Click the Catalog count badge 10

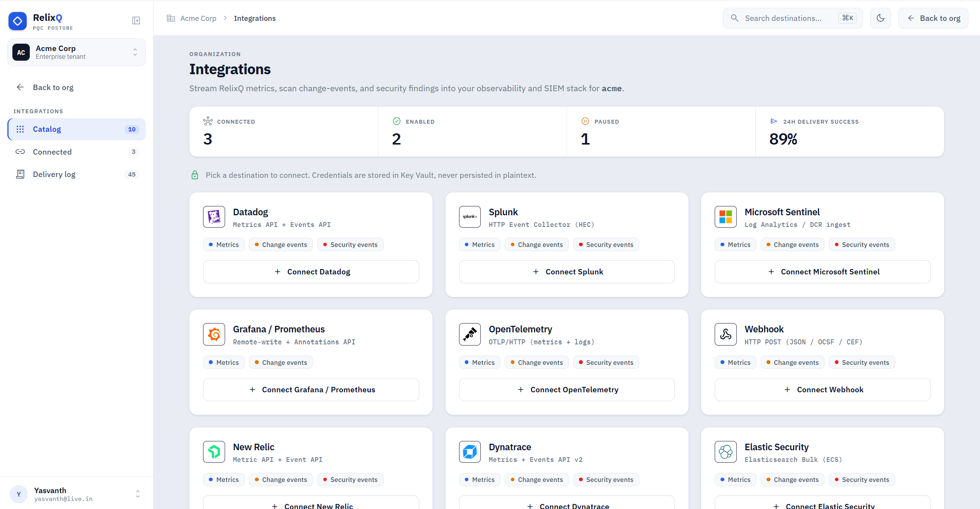132,129
